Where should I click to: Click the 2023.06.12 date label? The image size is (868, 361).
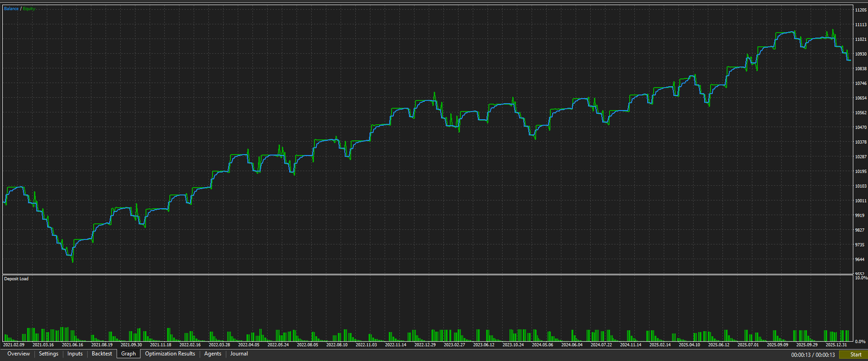click(x=483, y=345)
